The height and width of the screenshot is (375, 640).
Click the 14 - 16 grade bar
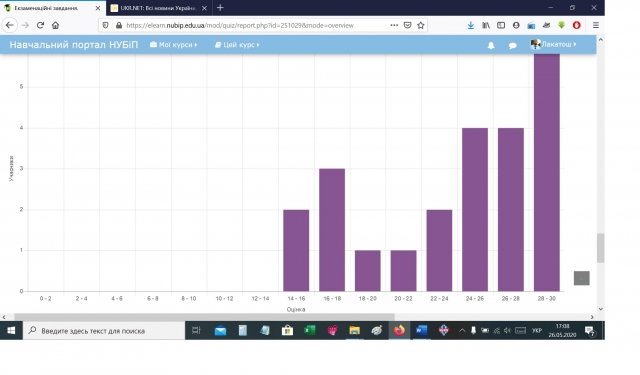[x=296, y=251]
